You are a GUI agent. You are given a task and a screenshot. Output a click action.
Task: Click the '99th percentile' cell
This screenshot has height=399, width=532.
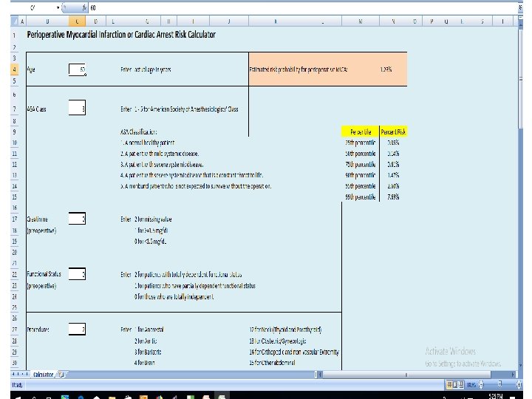(361, 197)
